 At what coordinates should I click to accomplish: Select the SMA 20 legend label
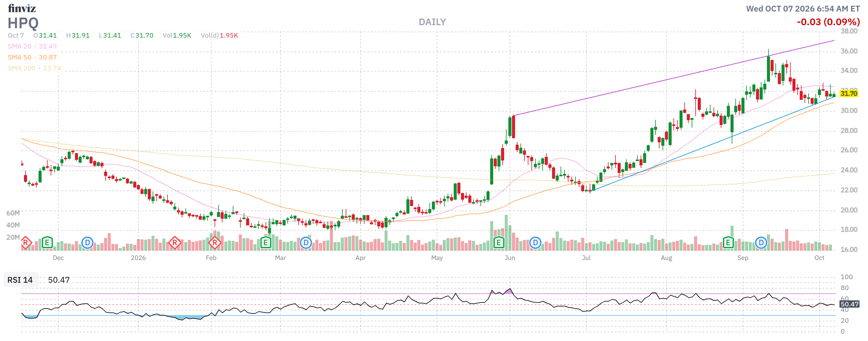[x=19, y=46]
